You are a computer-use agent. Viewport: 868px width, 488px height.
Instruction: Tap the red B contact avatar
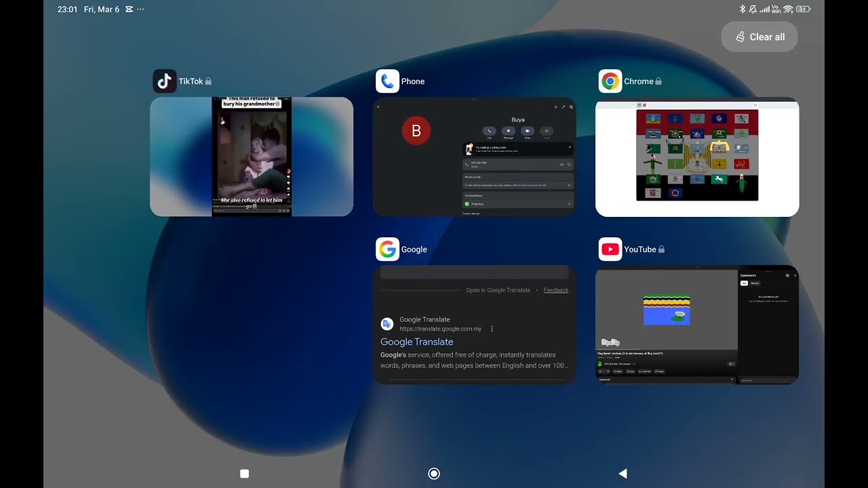pyautogui.click(x=416, y=131)
